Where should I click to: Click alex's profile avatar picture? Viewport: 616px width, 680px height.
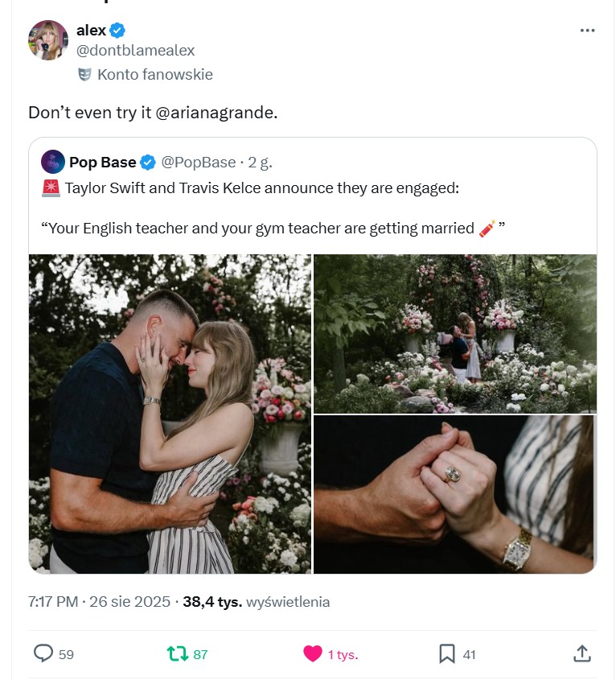(47, 40)
